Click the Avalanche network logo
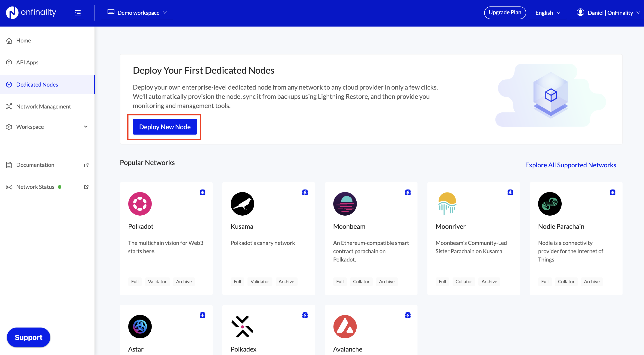 click(x=345, y=326)
